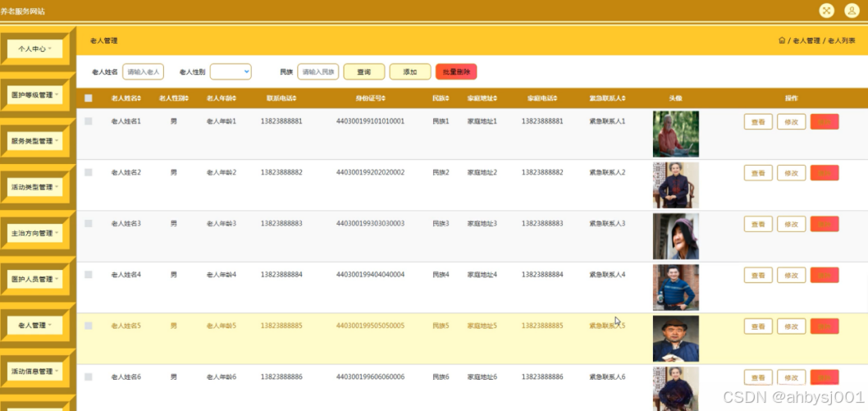This screenshot has height=411, width=868.
Task: Open the avatar photo of 老人姓名4
Action: [675, 287]
